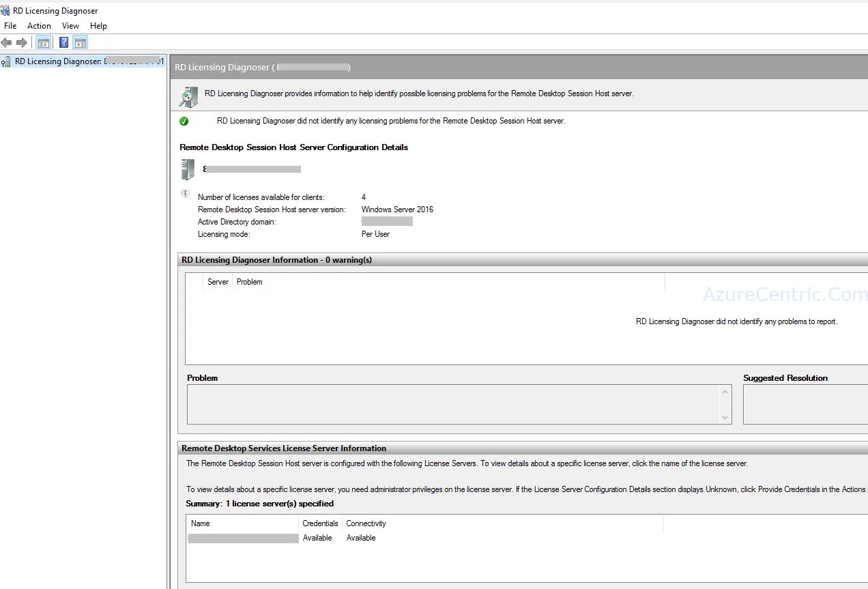Click the 'Active Directory domain:' label

237,222
